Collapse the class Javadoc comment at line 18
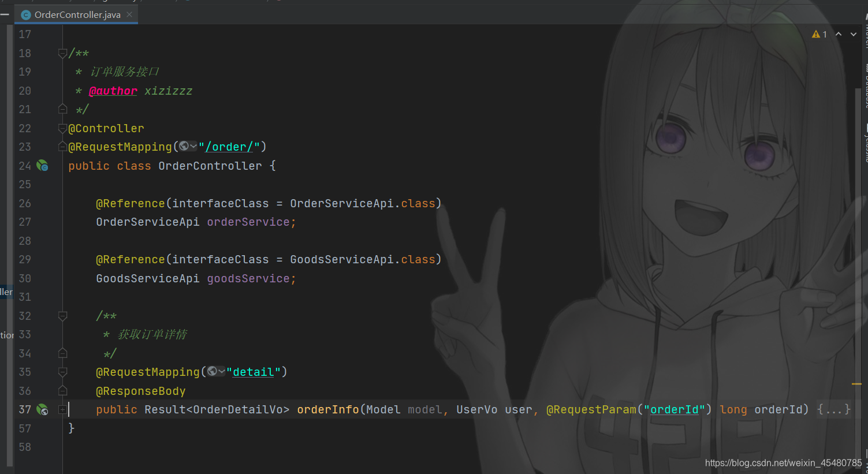868x474 pixels. tap(62, 53)
